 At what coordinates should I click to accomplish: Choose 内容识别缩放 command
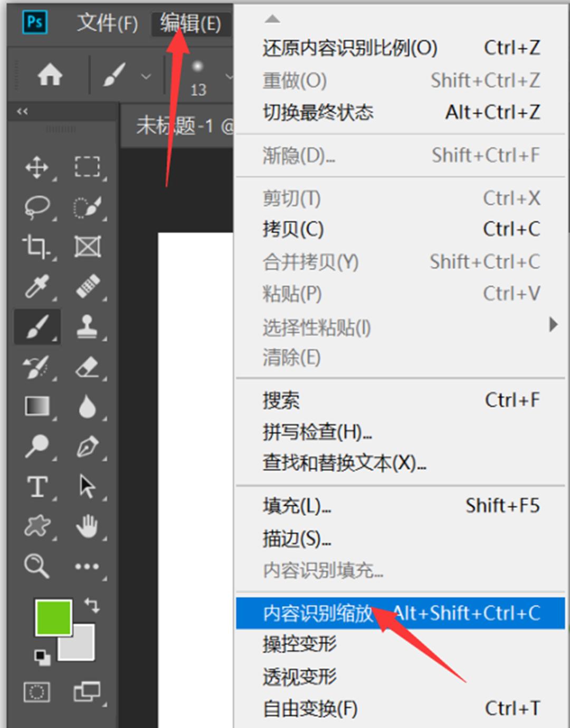317,613
